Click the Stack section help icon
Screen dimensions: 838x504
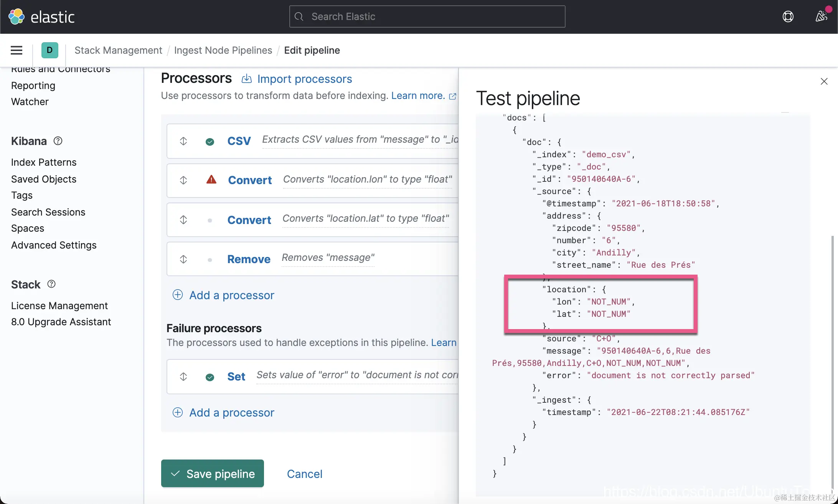(x=51, y=284)
